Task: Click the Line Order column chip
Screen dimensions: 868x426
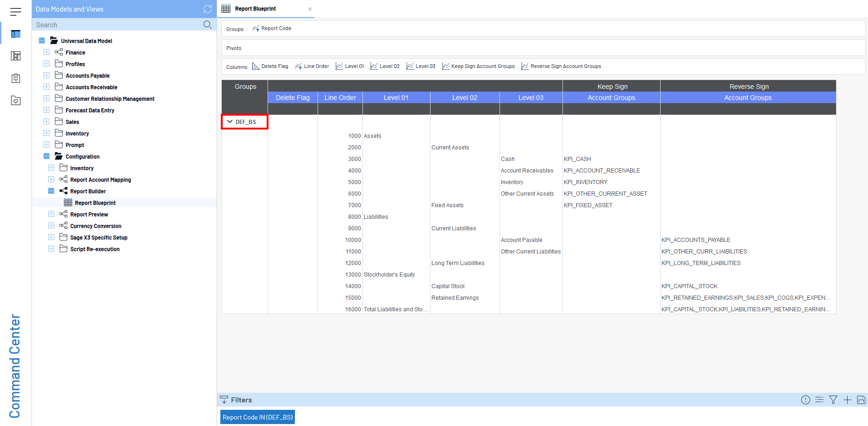Action: pyautogui.click(x=312, y=66)
